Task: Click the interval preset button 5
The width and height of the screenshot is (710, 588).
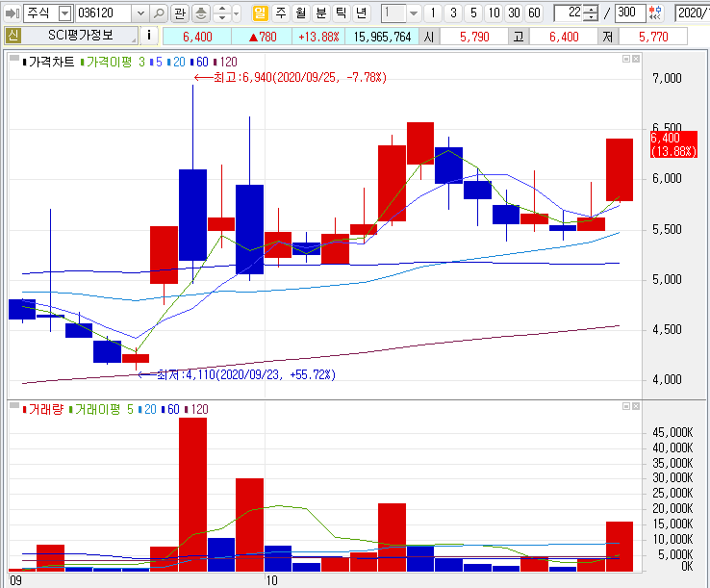Action: click(x=473, y=13)
